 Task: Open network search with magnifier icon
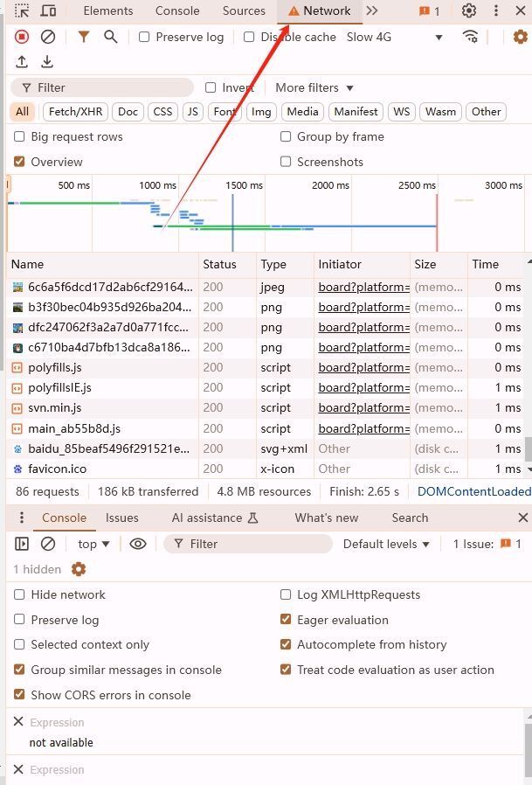click(111, 37)
